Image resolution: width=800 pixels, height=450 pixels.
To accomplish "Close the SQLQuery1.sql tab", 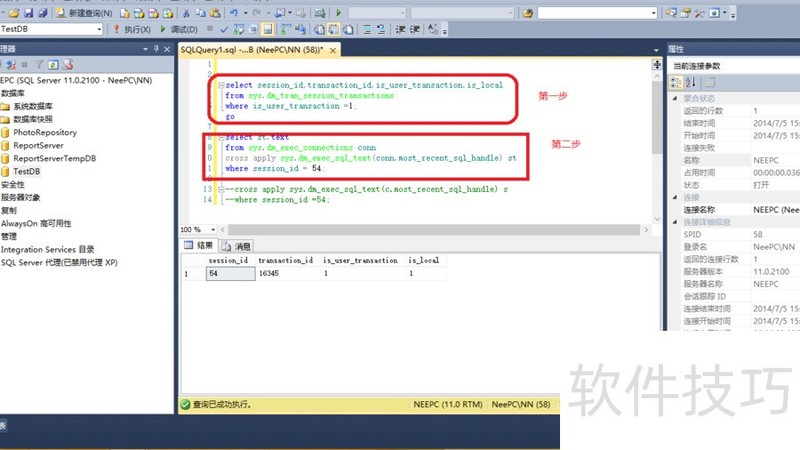I will coord(333,49).
